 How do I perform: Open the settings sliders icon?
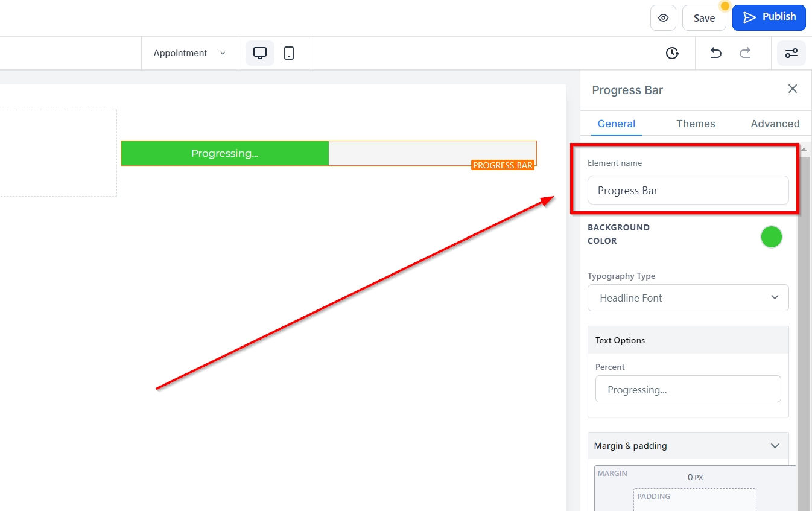791,53
